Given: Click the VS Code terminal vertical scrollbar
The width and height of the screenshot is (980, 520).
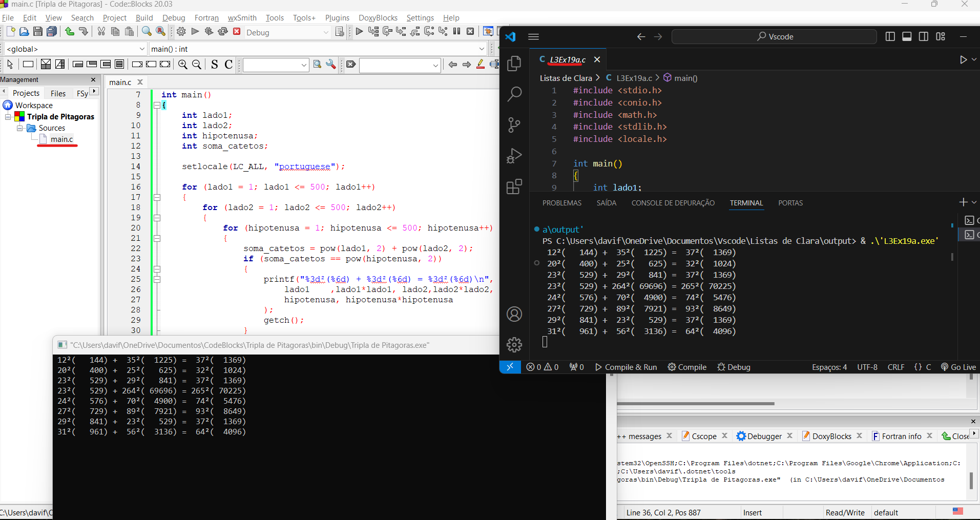Looking at the screenshot, I should click(952, 256).
